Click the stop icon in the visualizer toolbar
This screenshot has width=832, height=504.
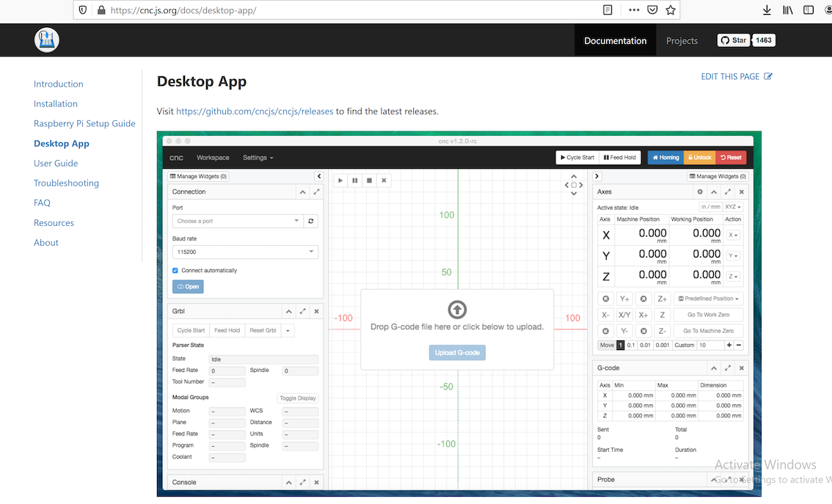[369, 180]
